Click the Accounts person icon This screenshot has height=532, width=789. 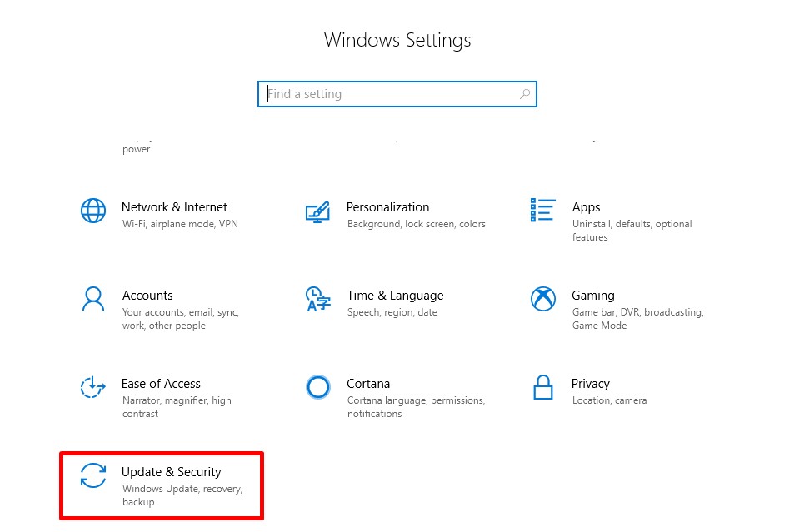[93, 299]
